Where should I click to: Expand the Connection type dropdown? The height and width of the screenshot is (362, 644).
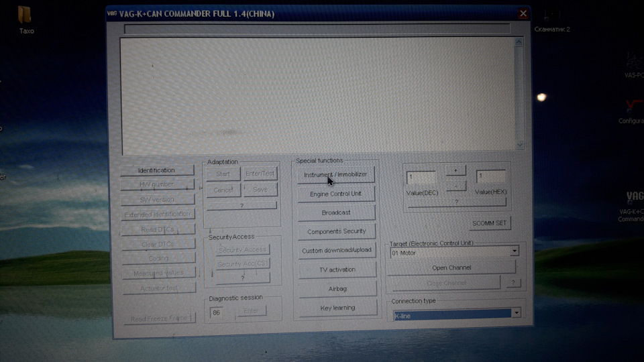click(x=517, y=313)
